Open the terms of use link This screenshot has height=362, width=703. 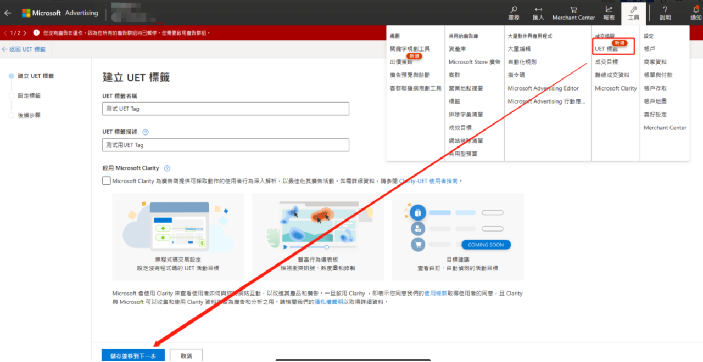(436, 293)
